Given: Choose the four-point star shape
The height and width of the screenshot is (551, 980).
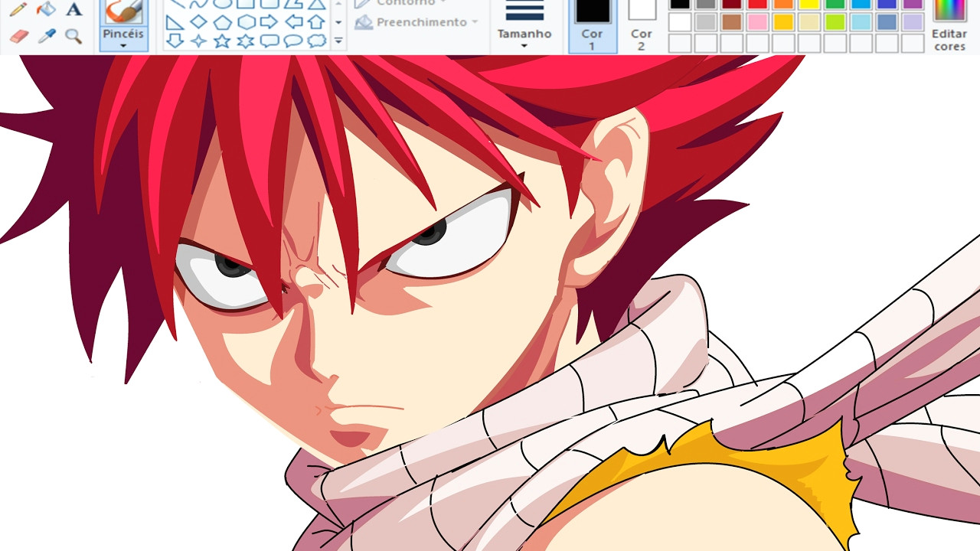Looking at the screenshot, I should [199, 41].
